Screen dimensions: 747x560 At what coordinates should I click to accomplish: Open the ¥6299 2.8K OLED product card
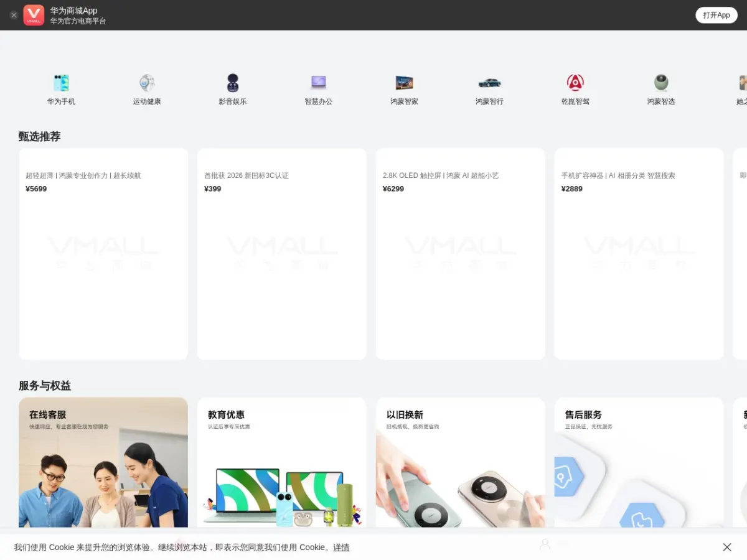(461, 254)
